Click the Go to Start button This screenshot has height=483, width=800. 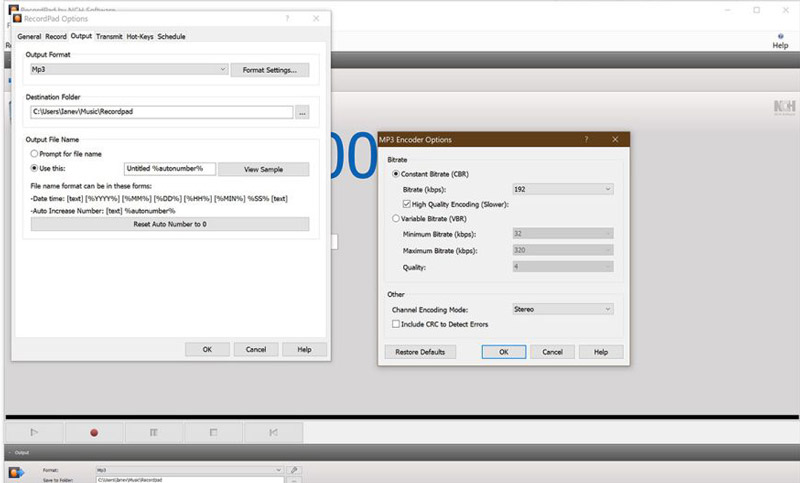pos(273,433)
